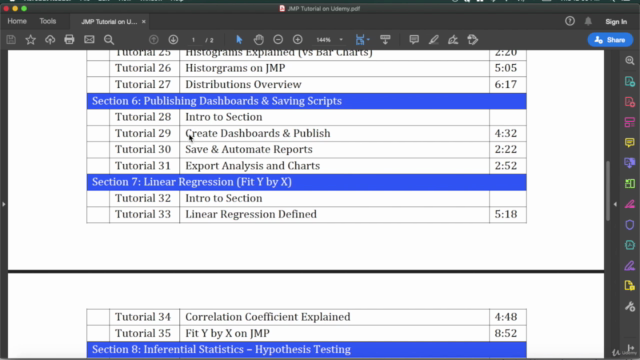The height and width of the screenshot is (360, 640).
Task: Click 'Export Analysis and Charts' text
Action: click(x=252, y=166)
